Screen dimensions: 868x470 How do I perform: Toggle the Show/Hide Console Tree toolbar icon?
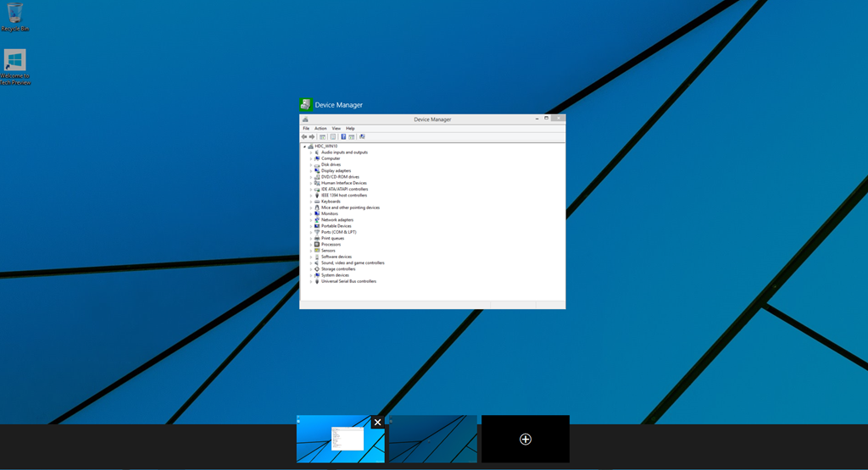point(322,136)
